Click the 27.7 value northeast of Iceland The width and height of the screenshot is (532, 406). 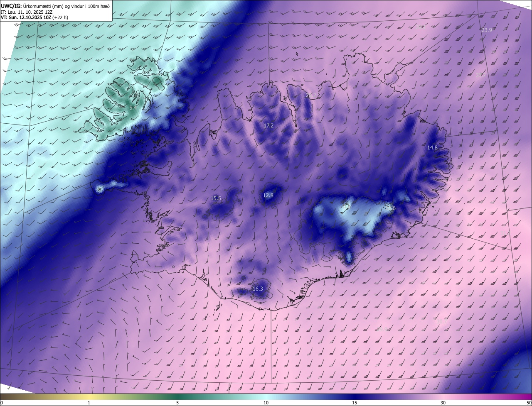click(x=480, y=76)
